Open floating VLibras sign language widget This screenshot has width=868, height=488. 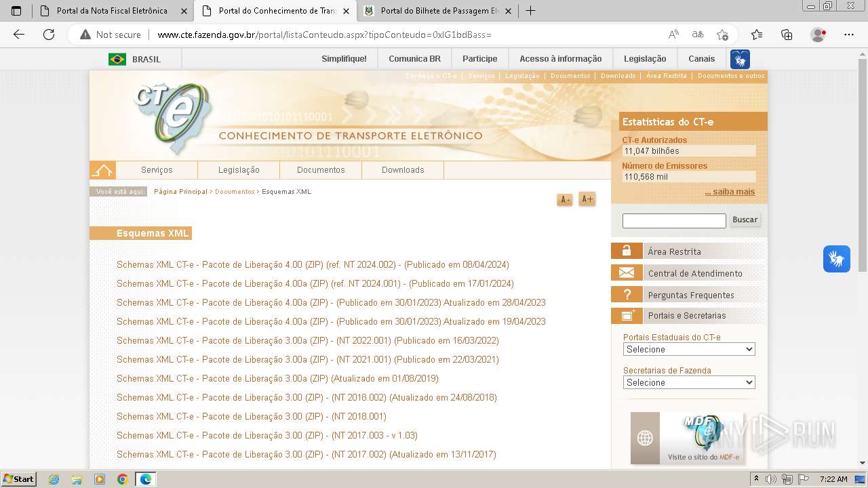tap(837, 259)
